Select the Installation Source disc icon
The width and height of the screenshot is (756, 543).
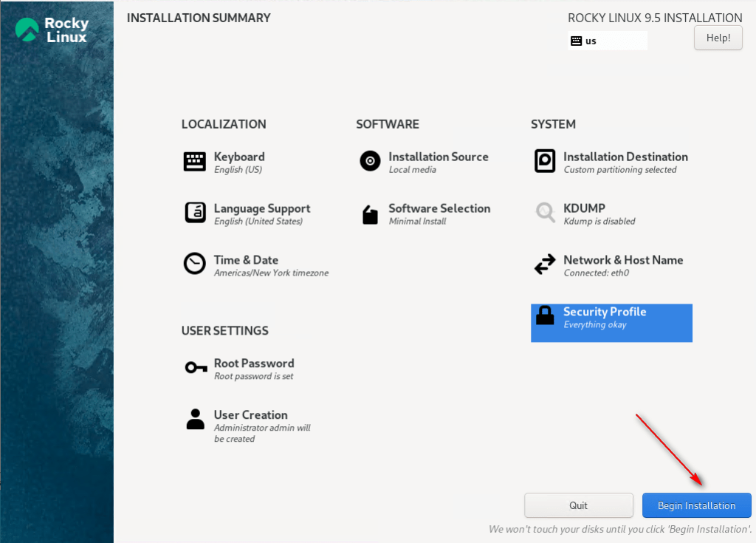(x=370, y=161)
